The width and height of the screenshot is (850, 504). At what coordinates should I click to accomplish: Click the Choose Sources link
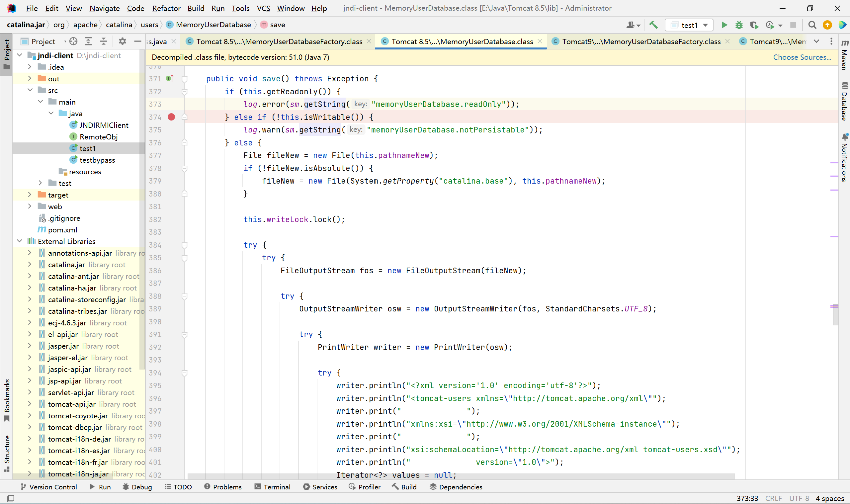coord(802,57)
